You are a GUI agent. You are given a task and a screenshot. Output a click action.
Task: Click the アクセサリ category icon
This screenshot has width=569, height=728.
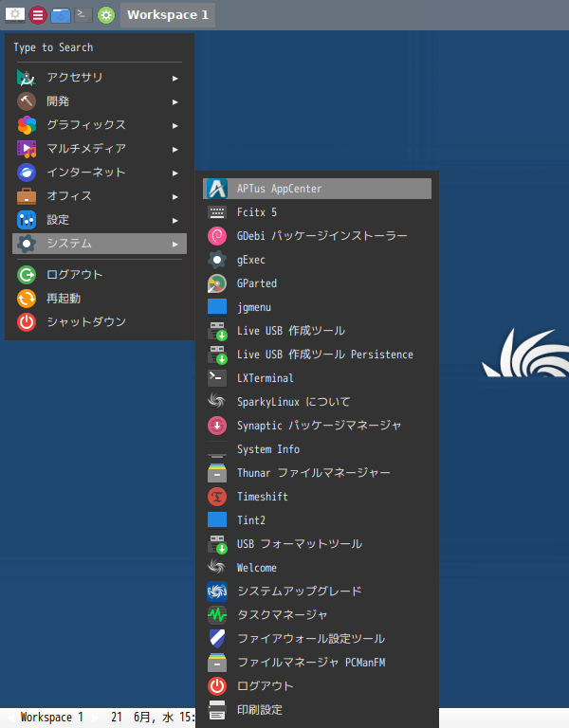click(x=27, y=78)
